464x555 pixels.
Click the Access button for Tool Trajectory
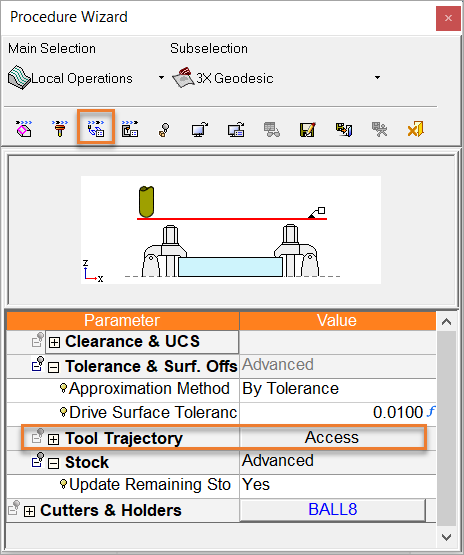[332, 437]
